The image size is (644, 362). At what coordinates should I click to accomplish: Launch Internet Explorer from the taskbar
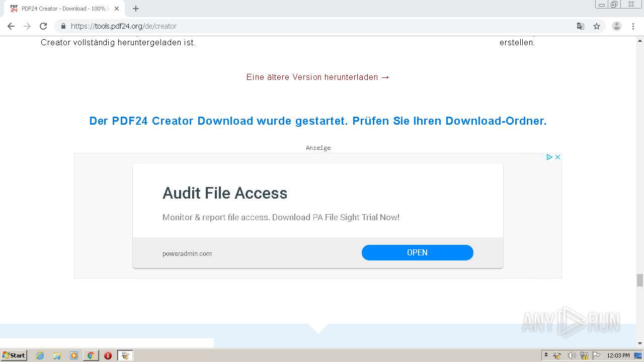point(40,355)
